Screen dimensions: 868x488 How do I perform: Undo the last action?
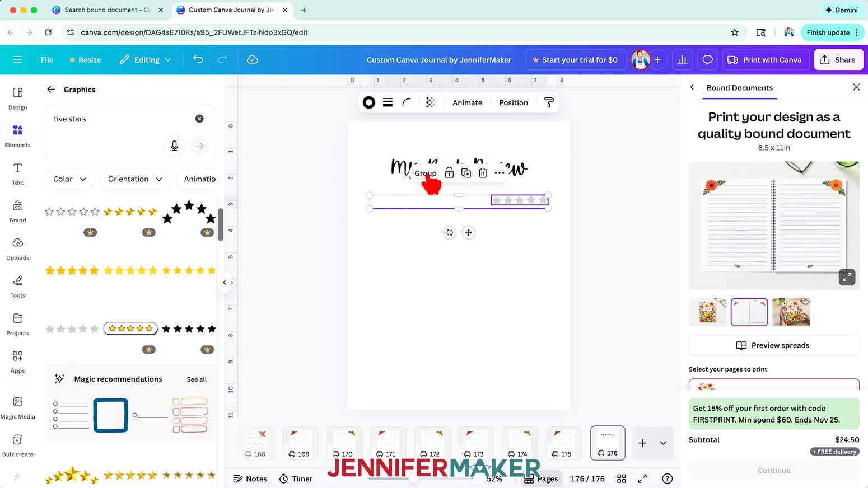(x=198, y=59)
